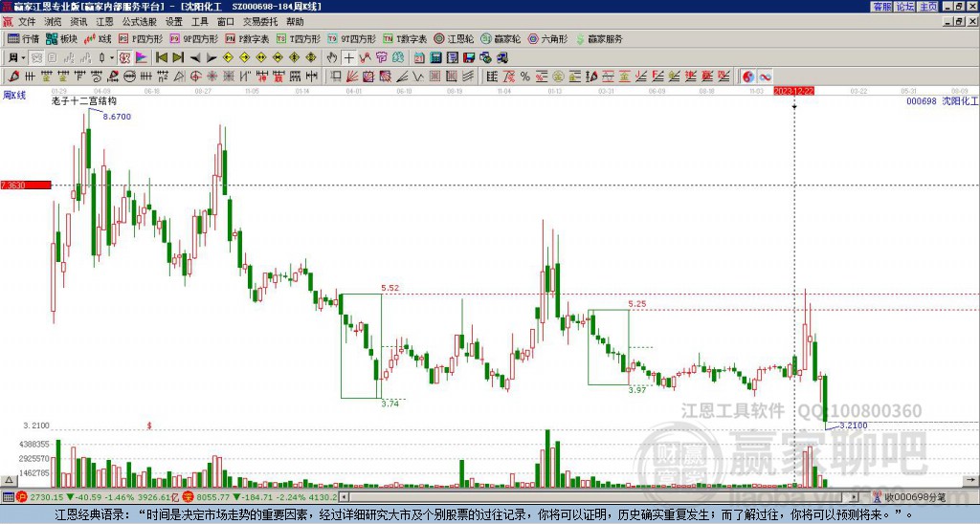980x524 pixels.
Task: Click the black left arrow icon
Action: (194, 58)
